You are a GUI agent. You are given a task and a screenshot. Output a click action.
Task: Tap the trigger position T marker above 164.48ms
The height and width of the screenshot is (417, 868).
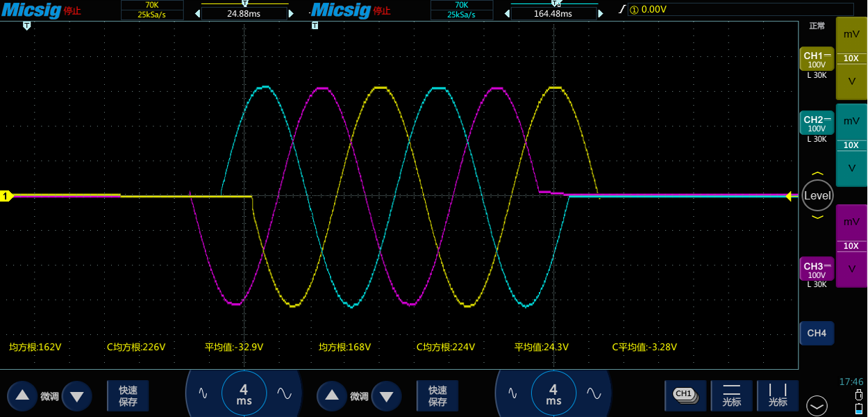coord(554,3)
